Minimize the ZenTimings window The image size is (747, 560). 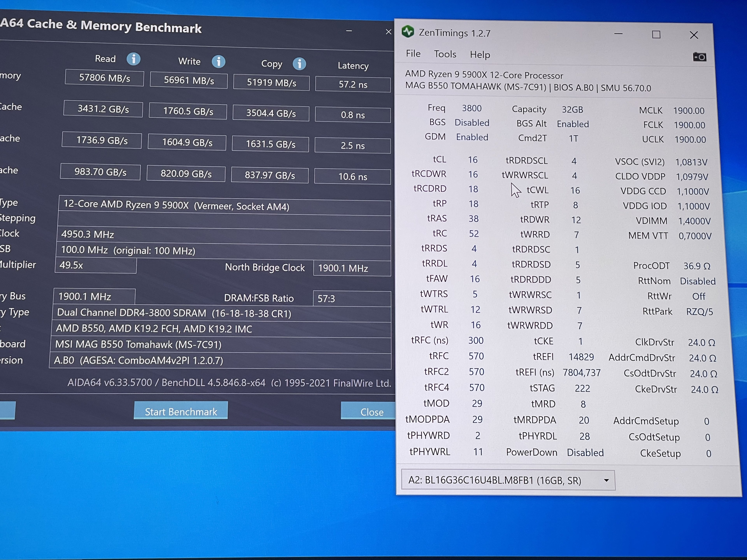618,34
